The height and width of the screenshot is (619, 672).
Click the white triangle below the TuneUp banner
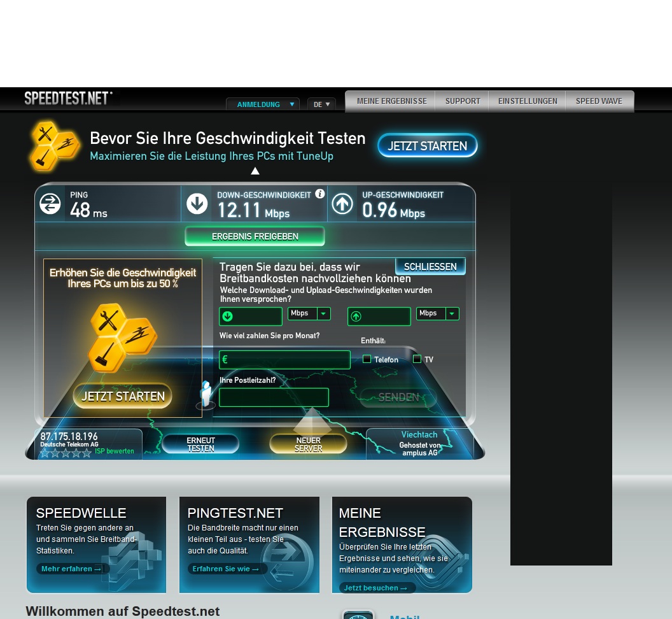pyautogui.click(x=255, y=171)
